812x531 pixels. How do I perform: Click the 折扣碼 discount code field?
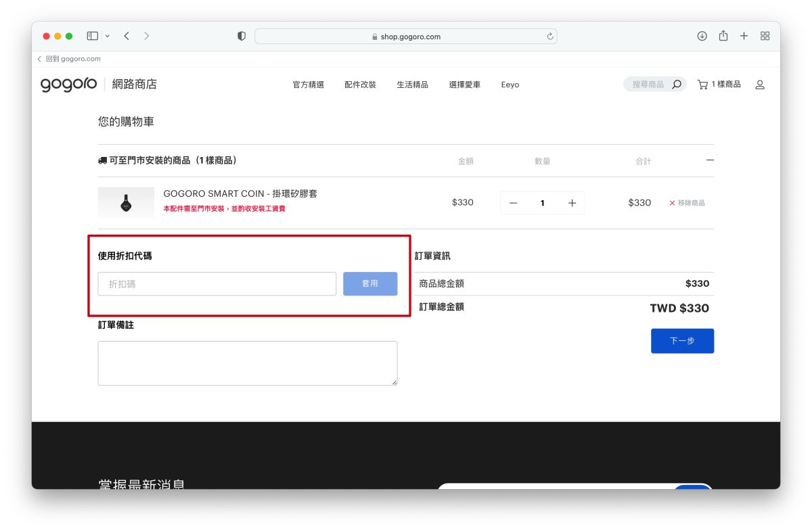(x=217, y=284)
